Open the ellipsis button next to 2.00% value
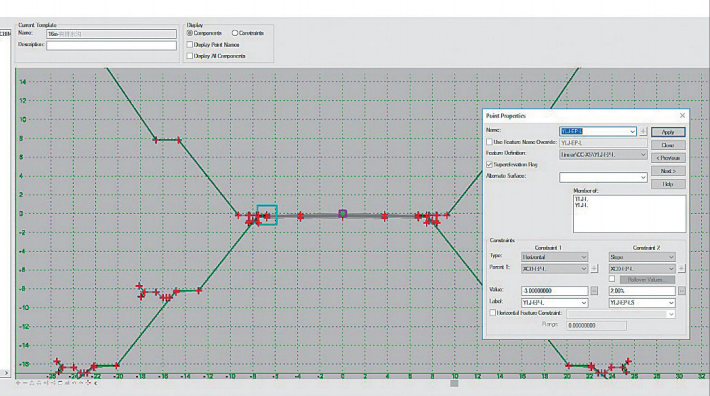The height and width of the screenshot is (396, 710). point(681,291)
